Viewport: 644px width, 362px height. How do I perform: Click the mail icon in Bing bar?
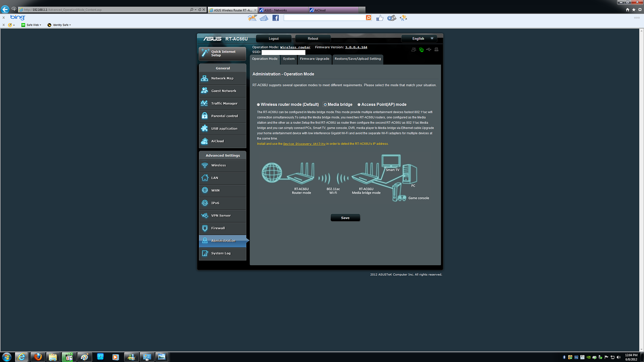(264, 18)
